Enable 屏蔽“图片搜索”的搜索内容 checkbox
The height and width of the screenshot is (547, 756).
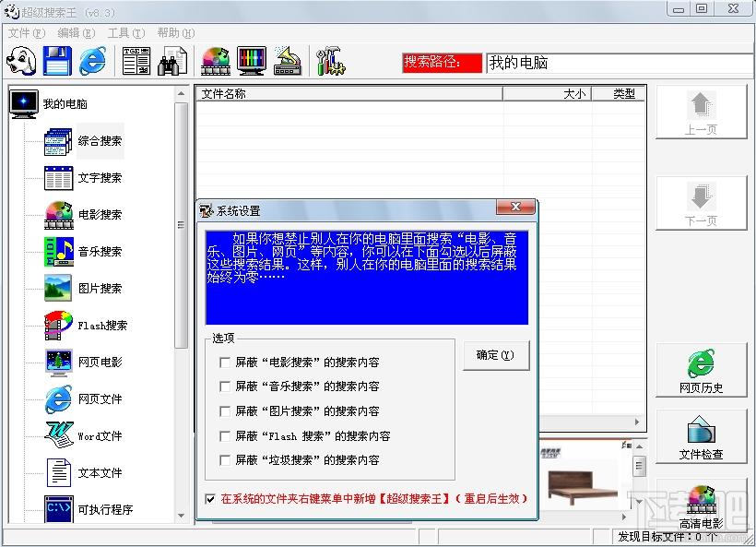click(224, 411)
